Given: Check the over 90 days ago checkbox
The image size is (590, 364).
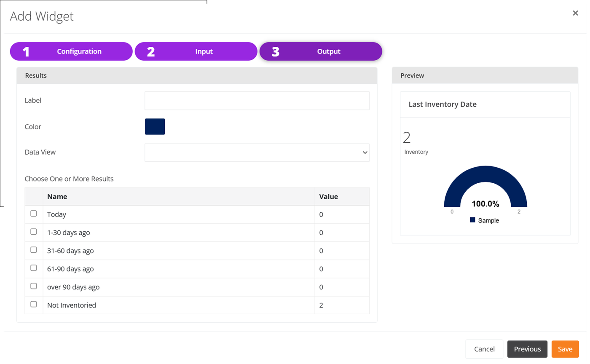Looking at the screenshot, I should [x=34, y=286].
